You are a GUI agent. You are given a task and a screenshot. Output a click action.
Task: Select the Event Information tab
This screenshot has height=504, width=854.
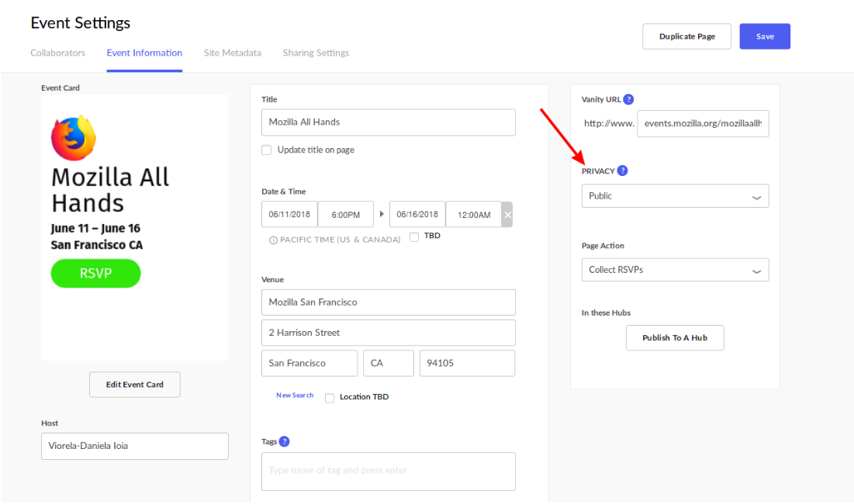[144, 53]
